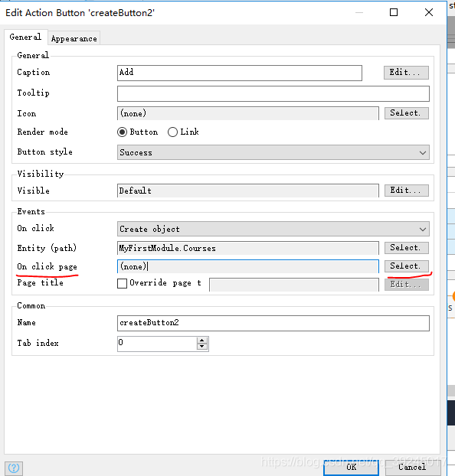This screenshot has width=455, height=476.
Task: Enable Override page title checkbox
Action: click(123, 283)
